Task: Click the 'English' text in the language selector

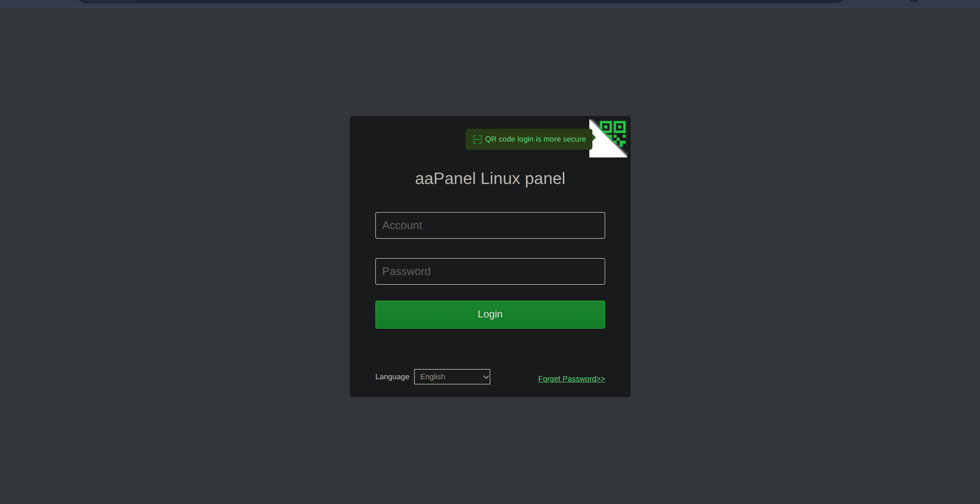Action: point(433,377)
